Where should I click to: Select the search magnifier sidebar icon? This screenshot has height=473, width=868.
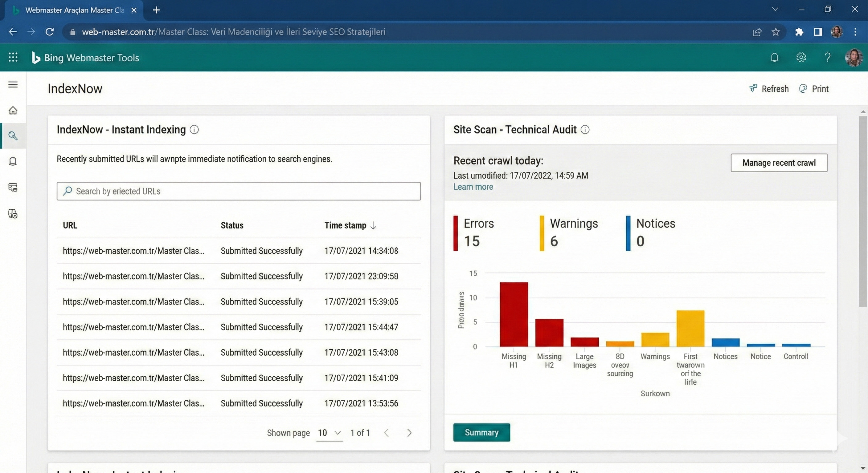click(13, 136)
